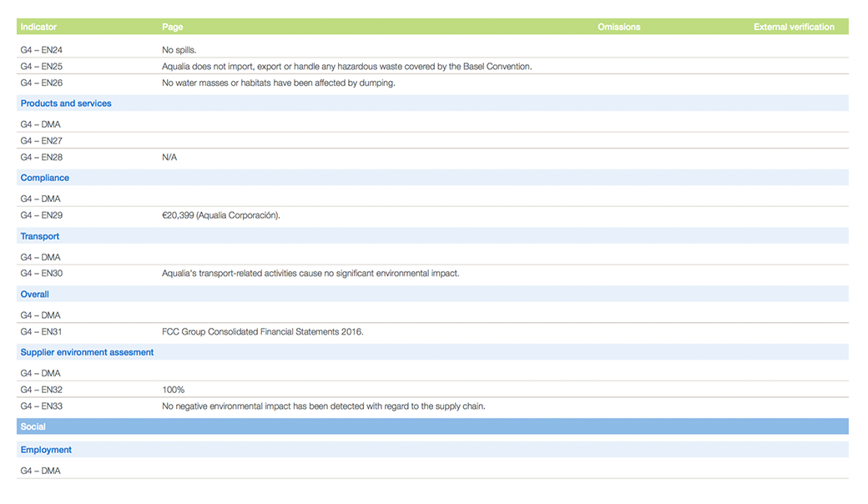
Task: Select the External verification column header
Action: tap(793, 27)
